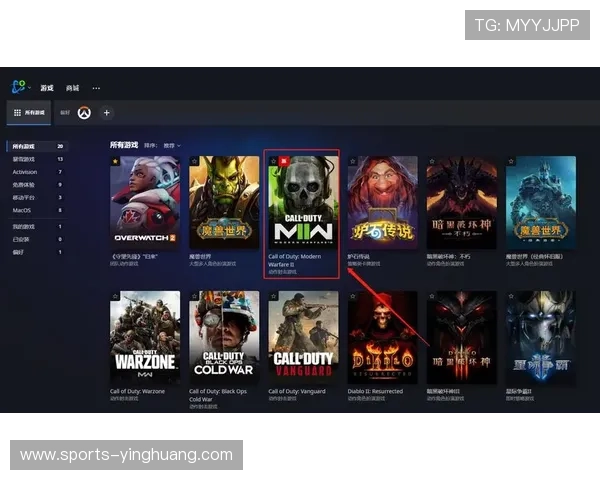Open the Warzone cover art

point(145,337)
